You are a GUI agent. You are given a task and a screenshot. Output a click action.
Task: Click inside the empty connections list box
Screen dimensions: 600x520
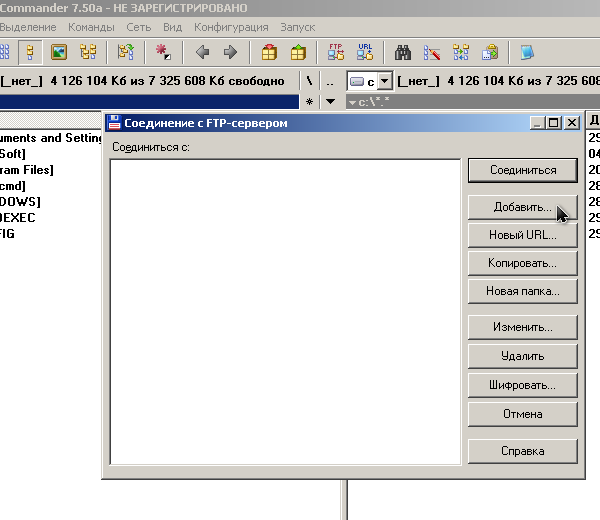284,310
